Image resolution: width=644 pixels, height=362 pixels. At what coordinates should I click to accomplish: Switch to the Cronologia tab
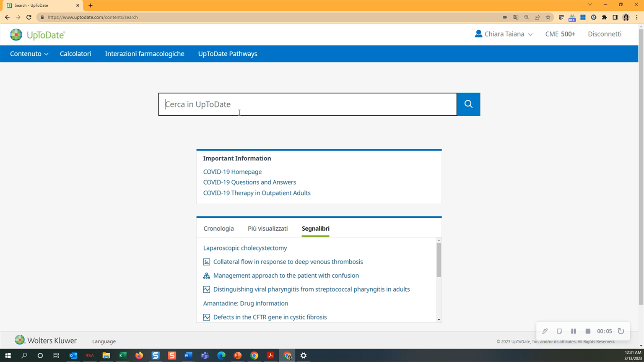(218, 228)
